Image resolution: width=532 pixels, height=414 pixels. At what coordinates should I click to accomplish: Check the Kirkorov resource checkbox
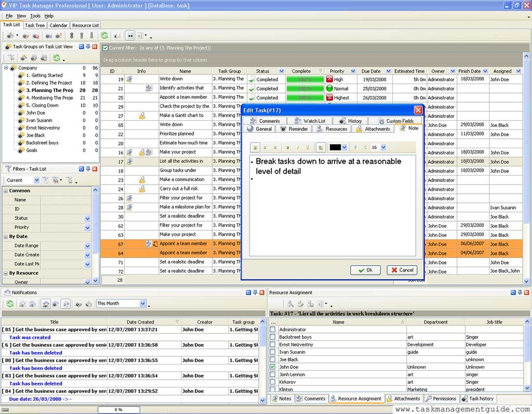[x=272, y=382]
